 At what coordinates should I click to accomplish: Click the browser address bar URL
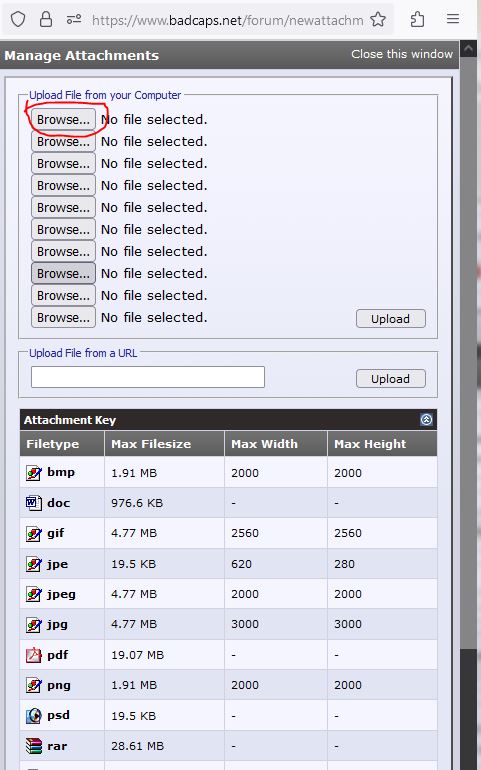click(227, 20)
